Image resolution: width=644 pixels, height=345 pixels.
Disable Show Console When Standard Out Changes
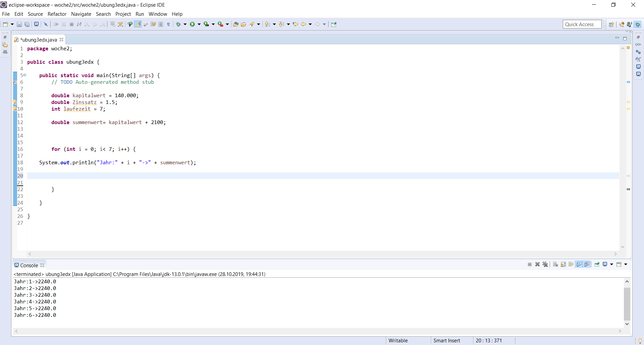pos(579,265)
